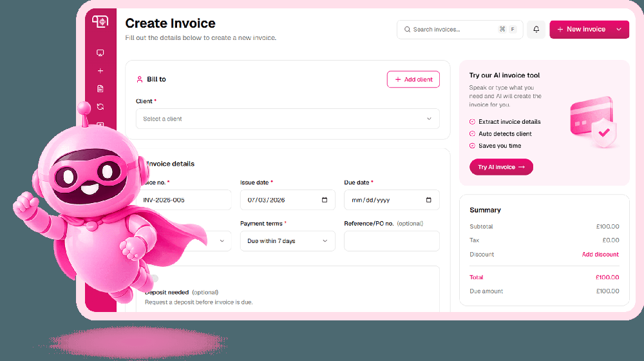Image resolution: width=644 pixels, height=361 pixels.
Task: Click the Summary heading
Action: click(485, 210)
